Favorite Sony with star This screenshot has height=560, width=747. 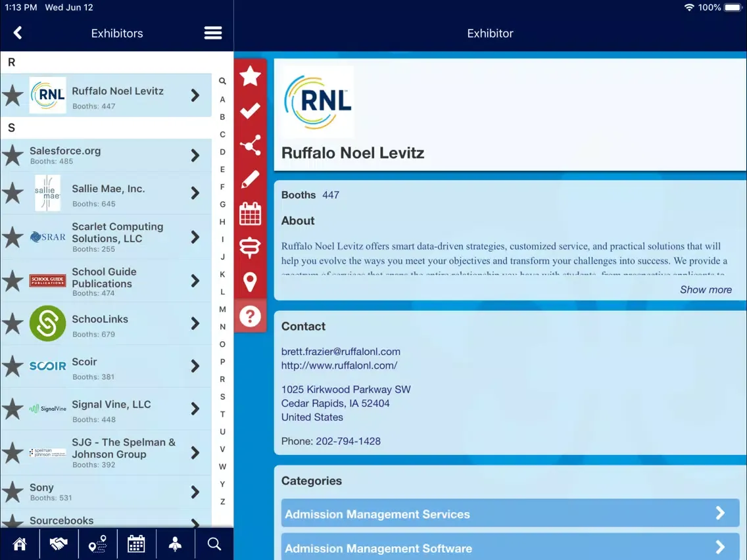(x=13, y=492)
